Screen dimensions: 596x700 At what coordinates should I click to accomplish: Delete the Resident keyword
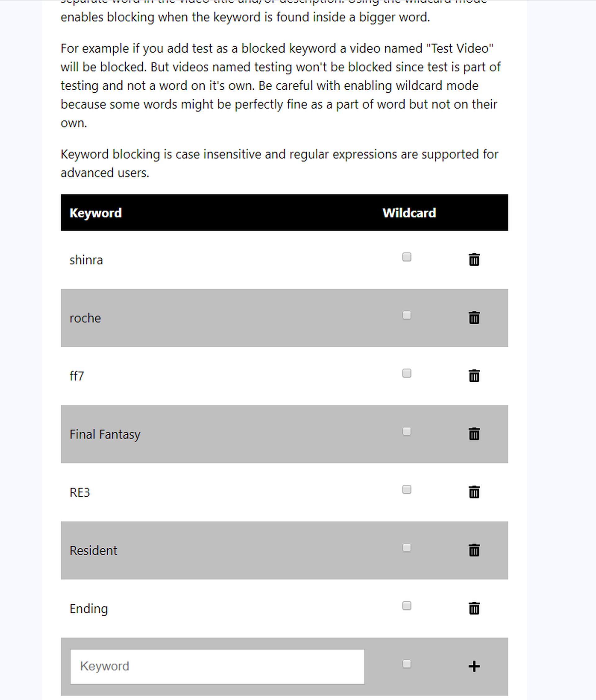(x=474, y=550)
